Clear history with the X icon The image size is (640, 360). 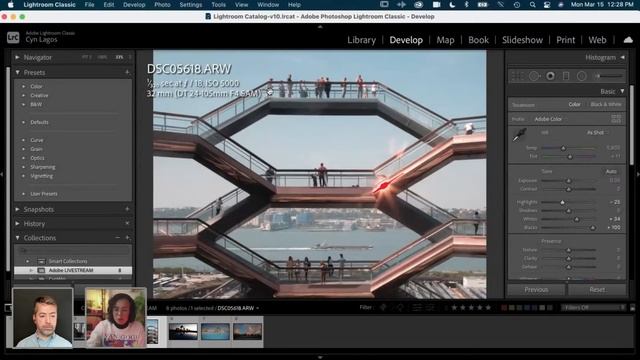tap(127, 223)
